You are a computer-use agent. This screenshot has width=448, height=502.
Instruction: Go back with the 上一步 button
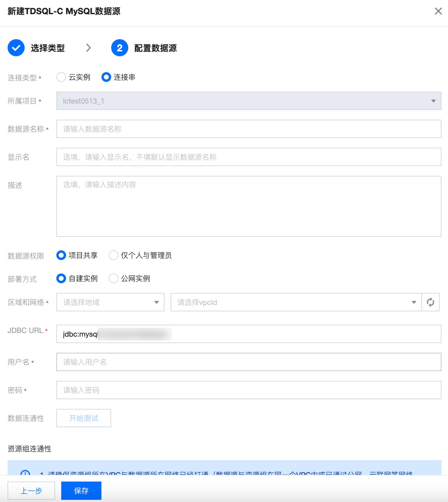(31, 491)
